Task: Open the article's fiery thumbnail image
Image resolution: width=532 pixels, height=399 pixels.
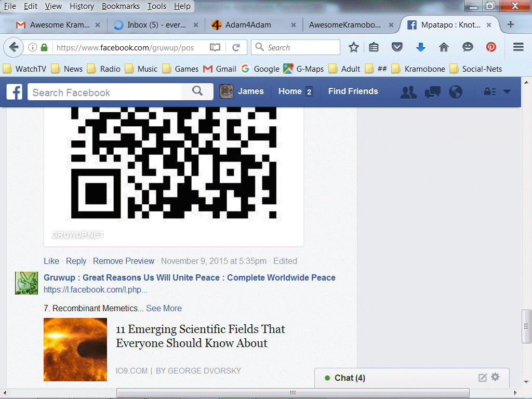Action: coord(75,350)
